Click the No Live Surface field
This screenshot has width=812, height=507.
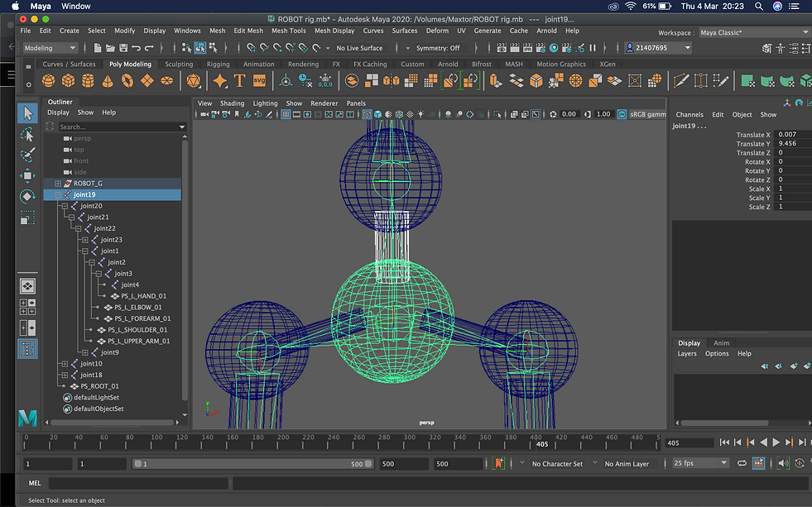click(359, 48)
